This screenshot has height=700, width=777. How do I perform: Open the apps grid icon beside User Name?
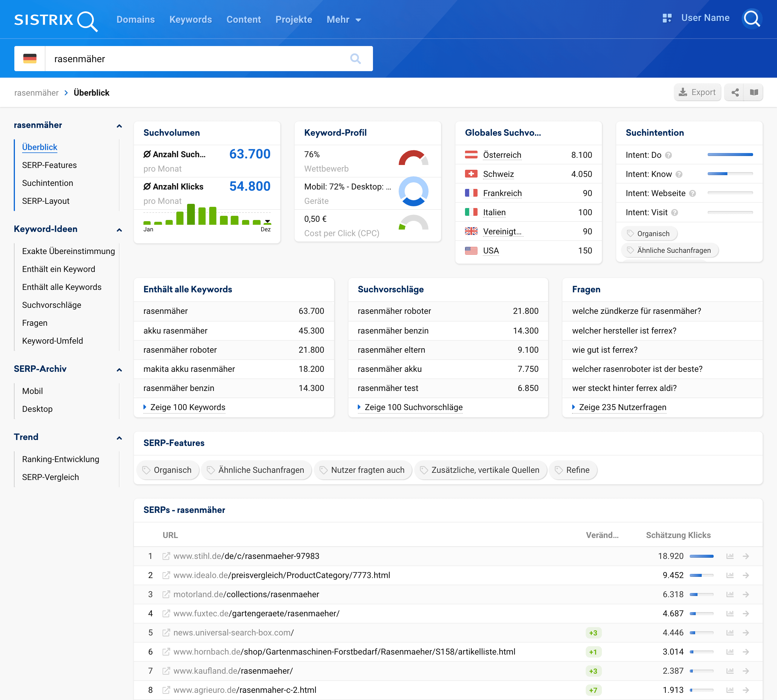667,18
